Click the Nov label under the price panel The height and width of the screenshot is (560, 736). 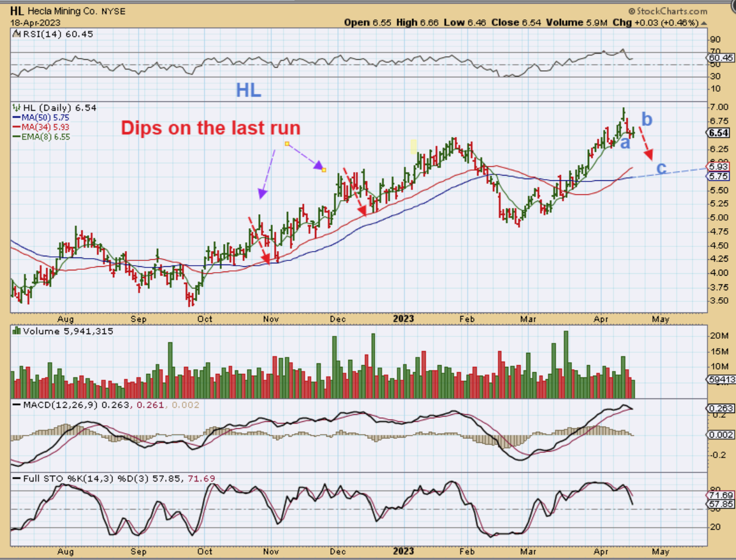(x=271, y=319)
